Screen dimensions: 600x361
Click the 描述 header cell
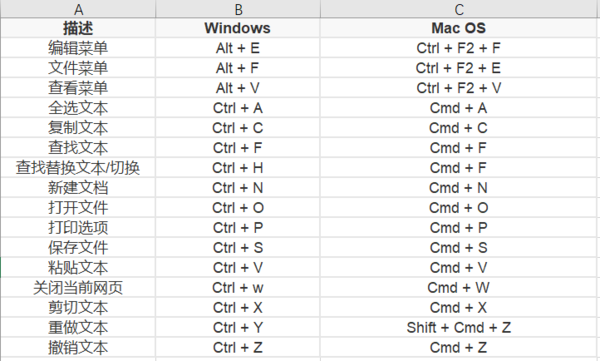(78, 28)
